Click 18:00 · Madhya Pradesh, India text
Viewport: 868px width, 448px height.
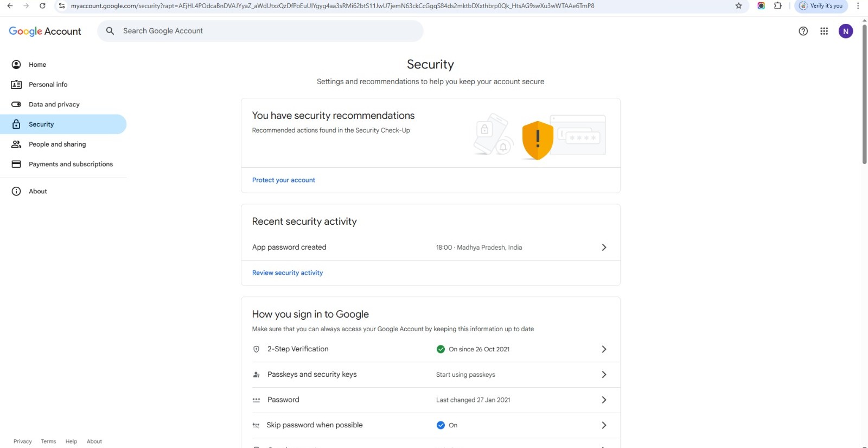pos(479,248)
